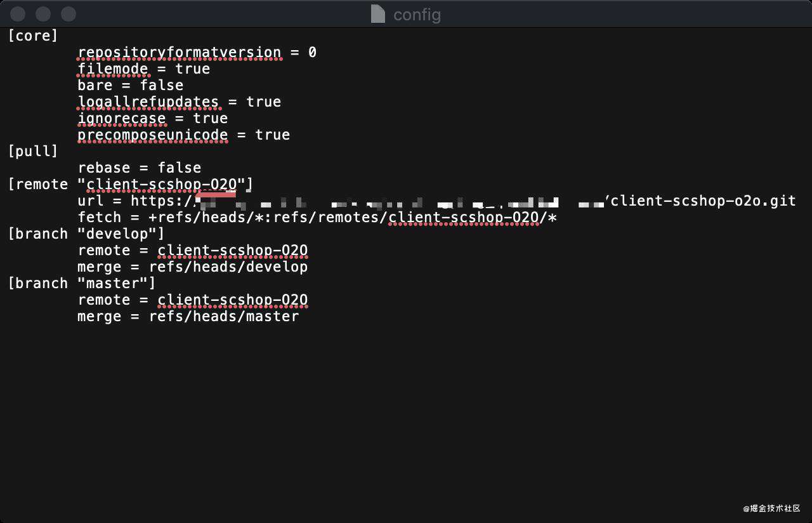Place cursor on [branch "develop"] header
Screen dimensions: 812x523
pos(86,234)
